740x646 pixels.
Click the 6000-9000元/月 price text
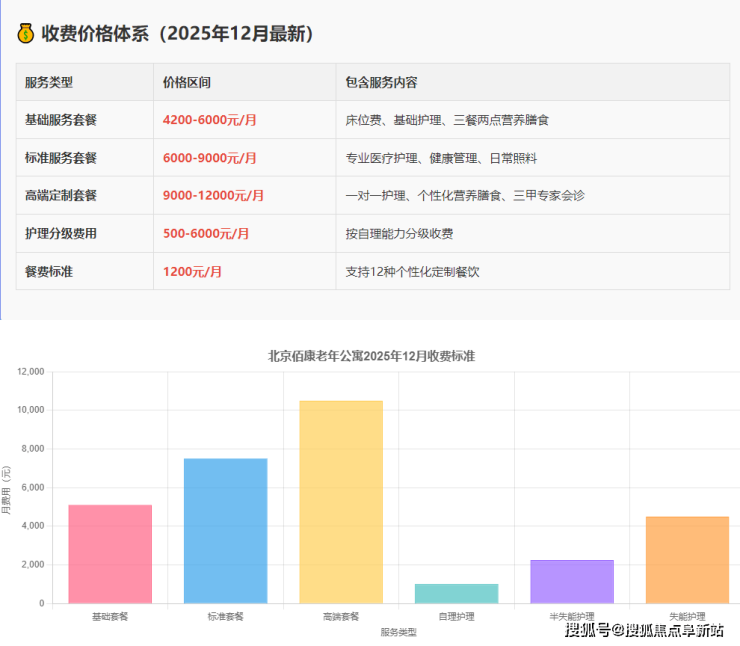[x=210, y=158]
